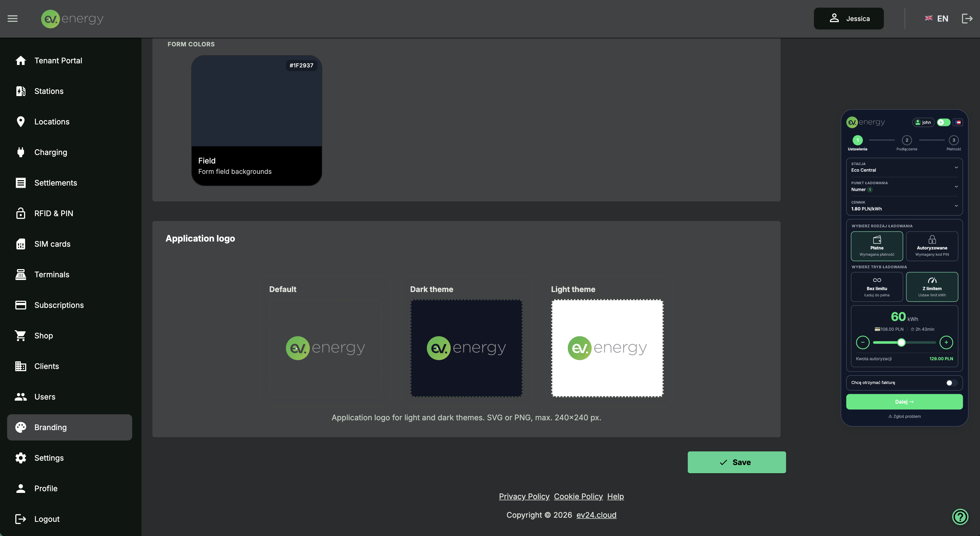Select Płatne charging type option

[x=877, y=246]
